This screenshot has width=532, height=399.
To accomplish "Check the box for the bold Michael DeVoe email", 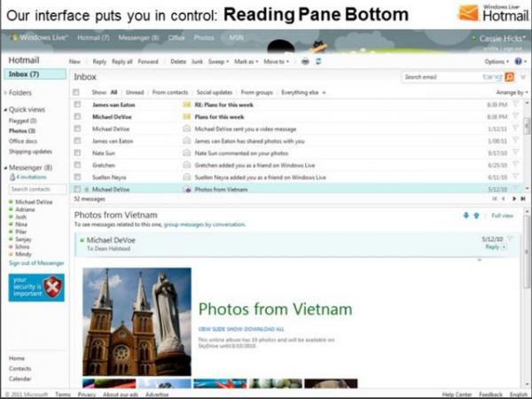I will tap(77, 116).
